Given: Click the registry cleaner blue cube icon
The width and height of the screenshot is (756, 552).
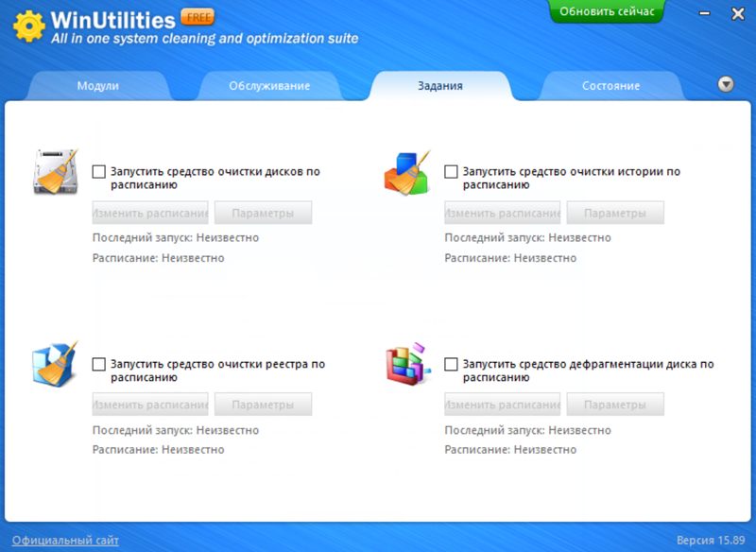Looking at the screenshot, I should [x=55, y=364].
